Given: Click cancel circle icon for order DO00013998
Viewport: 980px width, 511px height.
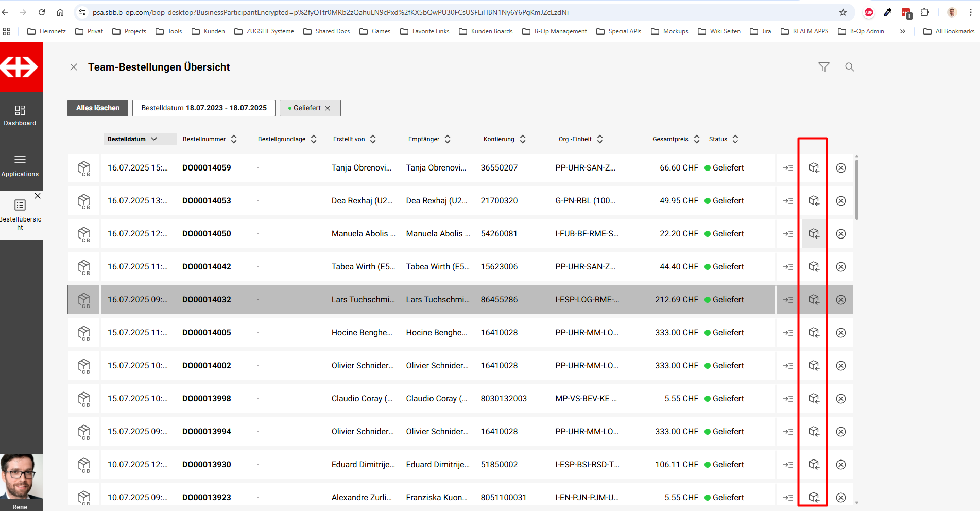Looking at the screenshot, I should click(x=840, y=399).
